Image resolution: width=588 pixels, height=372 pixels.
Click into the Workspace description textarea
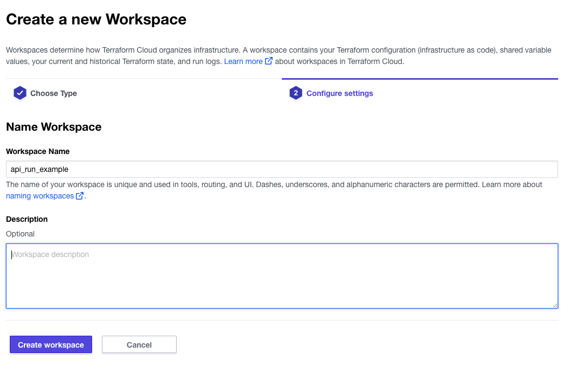[282, 276]
